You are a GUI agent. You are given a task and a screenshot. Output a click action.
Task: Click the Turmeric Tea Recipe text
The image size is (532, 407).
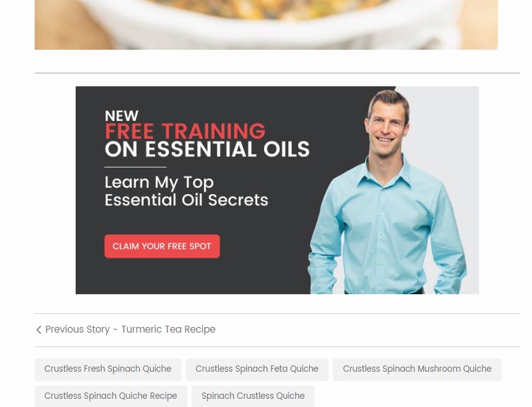click(168, 330)
